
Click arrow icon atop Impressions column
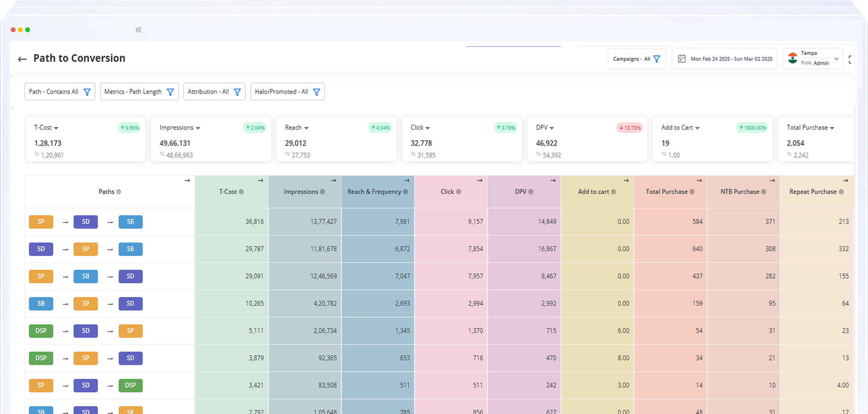[x=333, y=181]
